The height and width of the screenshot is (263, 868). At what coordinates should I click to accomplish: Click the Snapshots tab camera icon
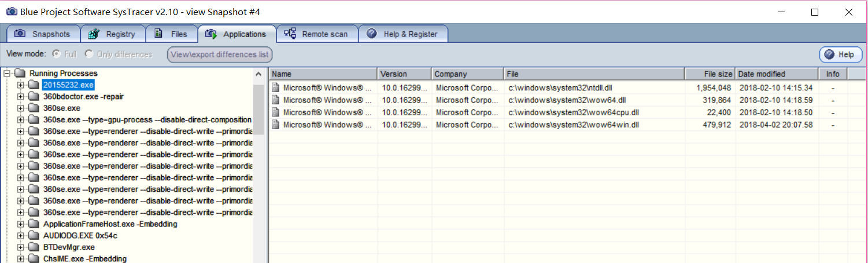pos(20,34)
